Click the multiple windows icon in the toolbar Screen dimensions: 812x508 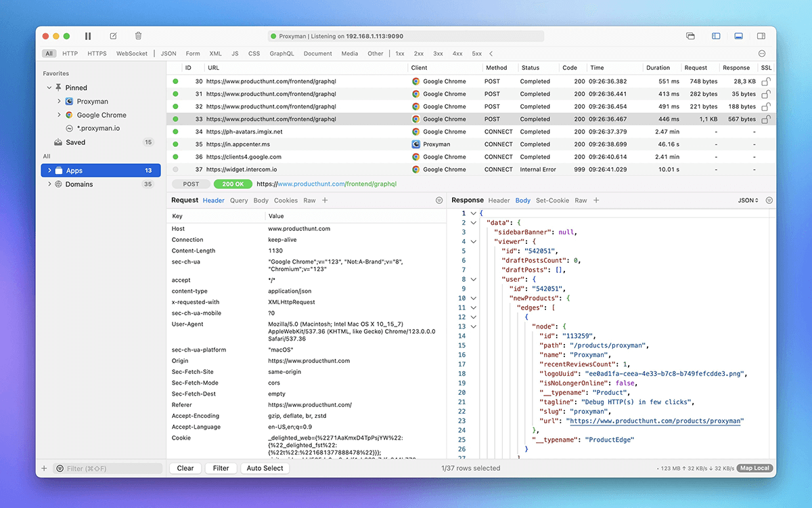click(690, 36)
